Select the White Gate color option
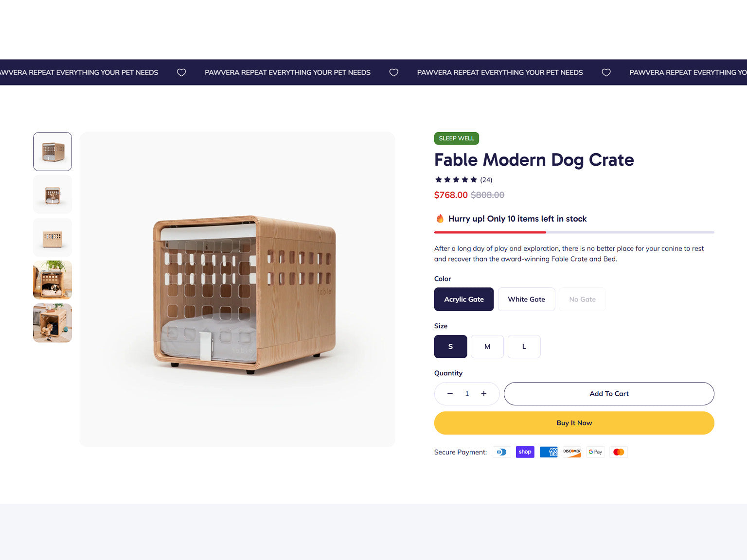 526,299
